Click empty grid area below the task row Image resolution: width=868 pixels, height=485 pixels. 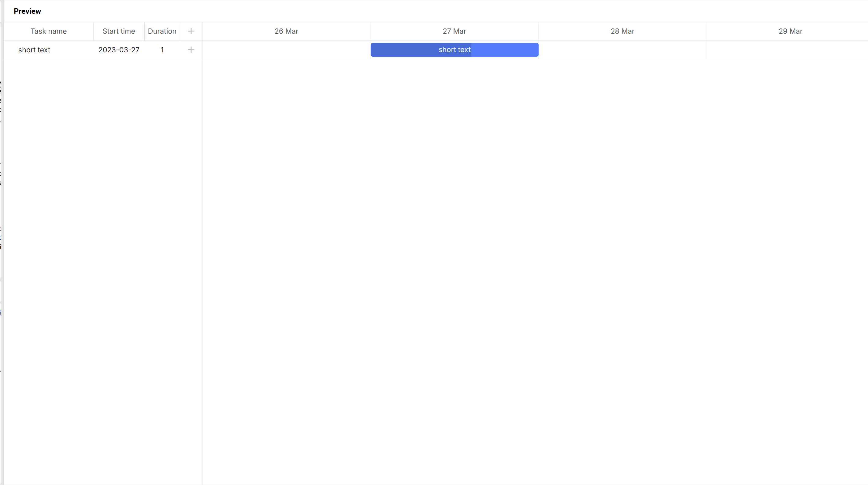[103, 236]
